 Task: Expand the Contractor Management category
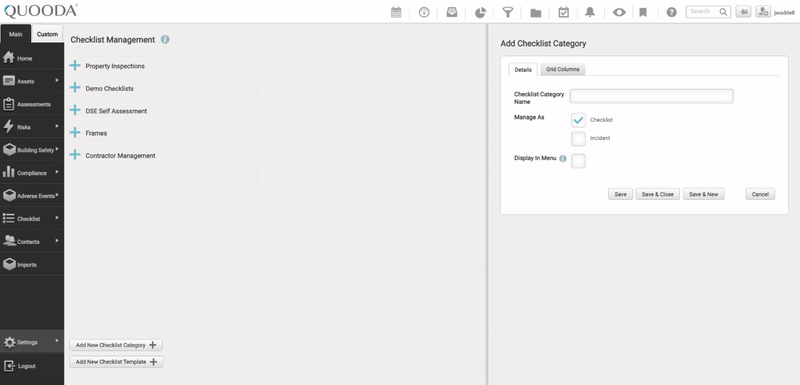75,155
